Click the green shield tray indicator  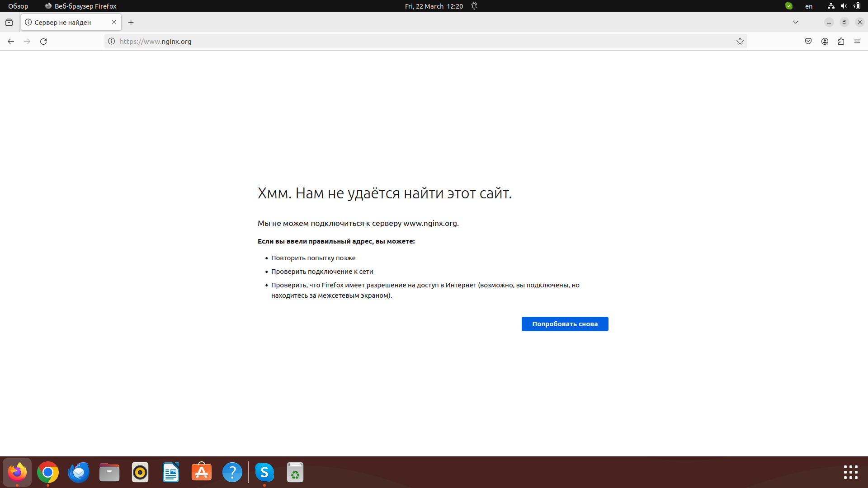[x=789, y=6]
